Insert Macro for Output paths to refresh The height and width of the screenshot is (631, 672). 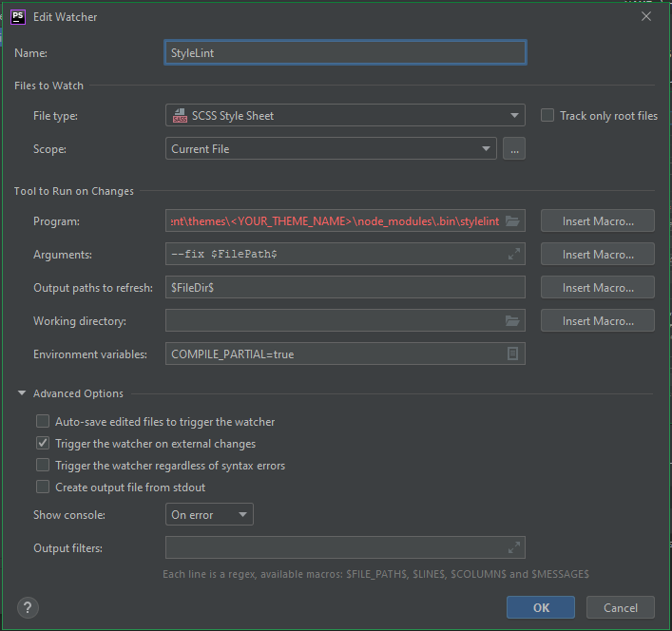coord(598,287)
